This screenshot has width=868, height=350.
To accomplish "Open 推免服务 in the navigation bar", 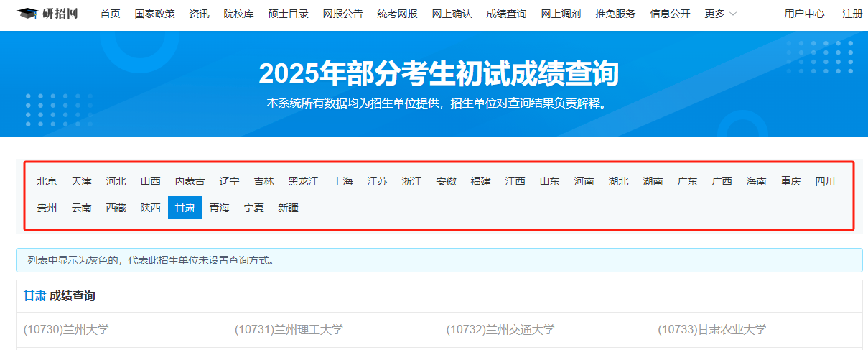I will click(x=615, y=14).
